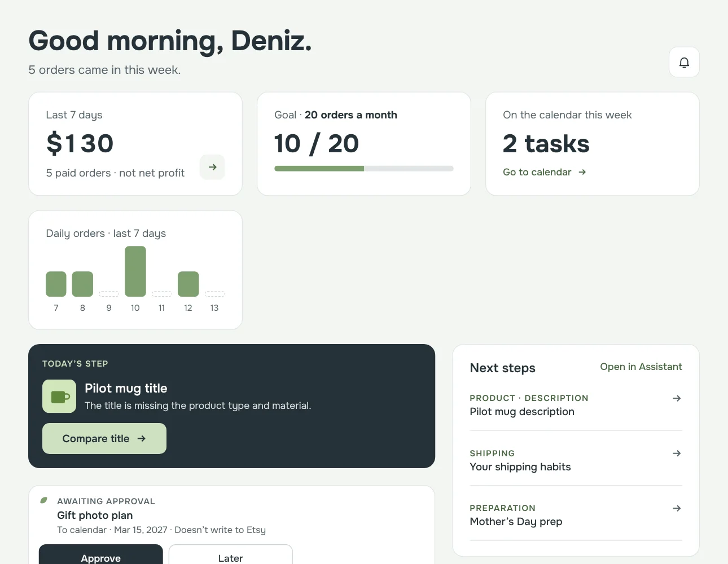The image size is (728, 564).
Task: Go to calendar link
Action: [x=545, y=172]
